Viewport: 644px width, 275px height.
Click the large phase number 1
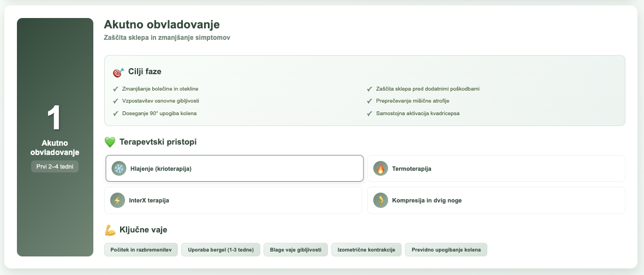[x=55, y=118]
